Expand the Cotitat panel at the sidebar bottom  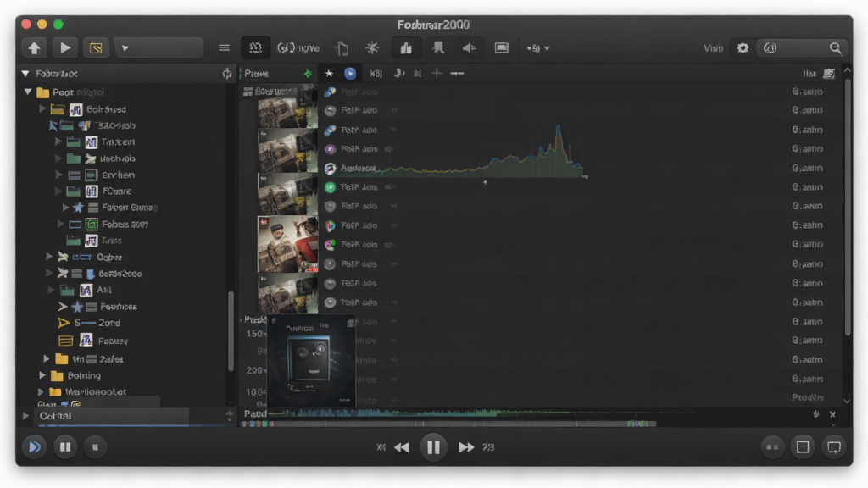[25, 415]
